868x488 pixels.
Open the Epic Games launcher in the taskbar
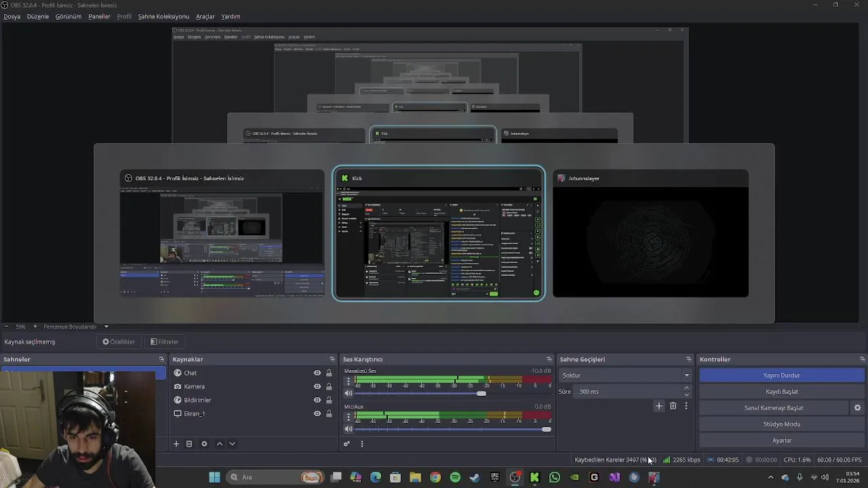pos(495,477)
